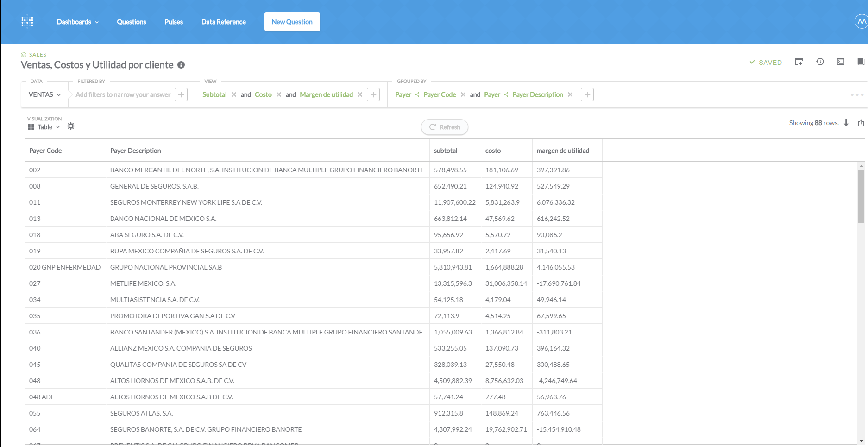
Task: Open the Table visualization dropdown
Action: [x=44, y=127]
